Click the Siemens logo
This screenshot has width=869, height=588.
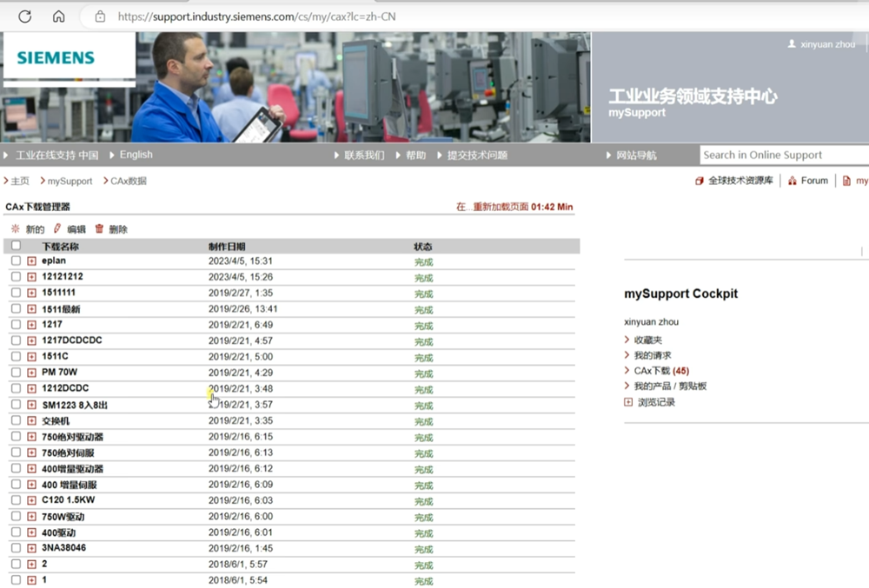pos(56,58)
